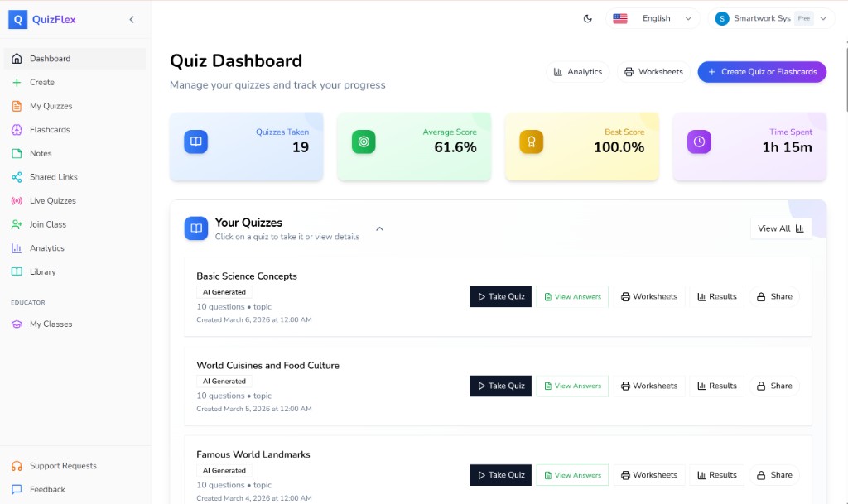Click the Quizzes Taken book icon

195,142
